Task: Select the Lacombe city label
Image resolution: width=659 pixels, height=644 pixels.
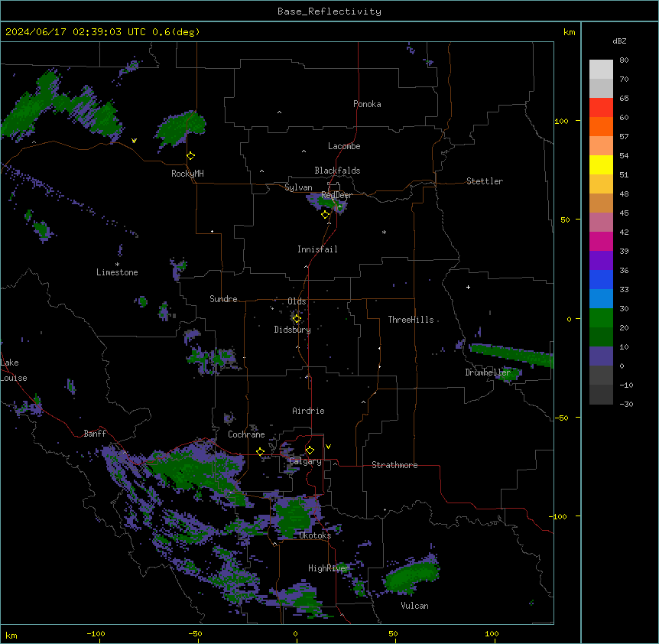Action: [344, 146]
